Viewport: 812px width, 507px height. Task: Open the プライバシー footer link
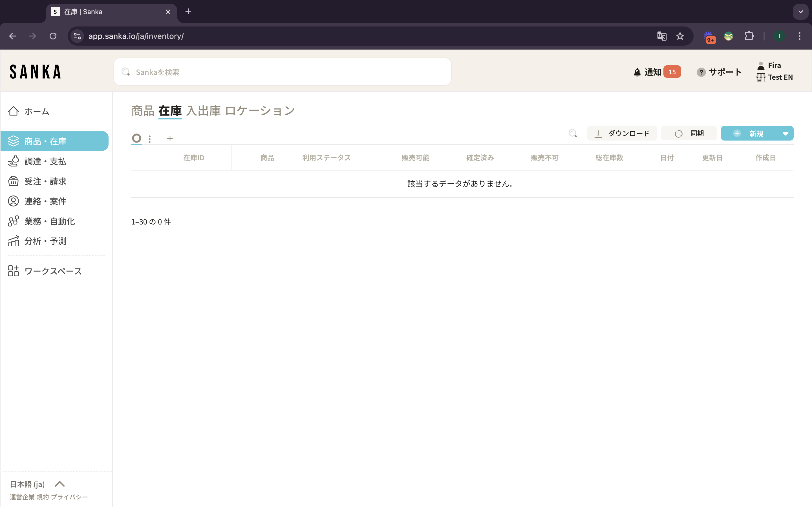pyautogui.click(x=69, y=497)
